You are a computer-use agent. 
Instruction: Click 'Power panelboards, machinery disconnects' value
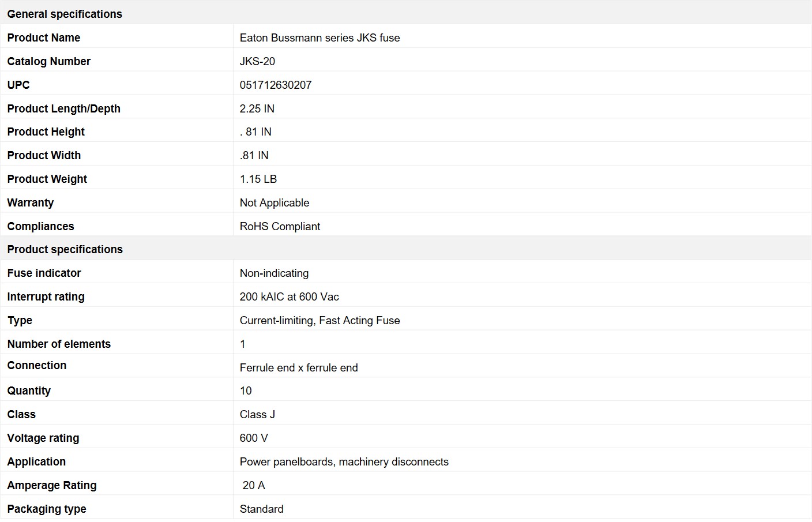tap(344, 461)
